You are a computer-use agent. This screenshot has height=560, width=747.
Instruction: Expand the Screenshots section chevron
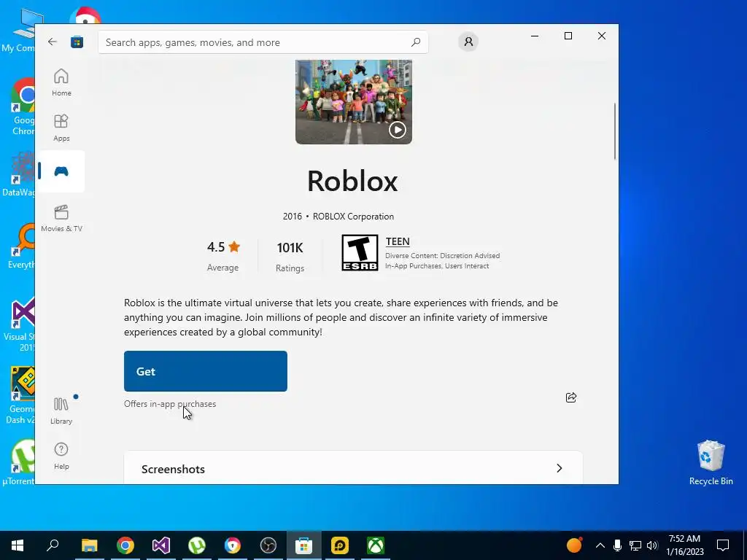pos(560,469)
